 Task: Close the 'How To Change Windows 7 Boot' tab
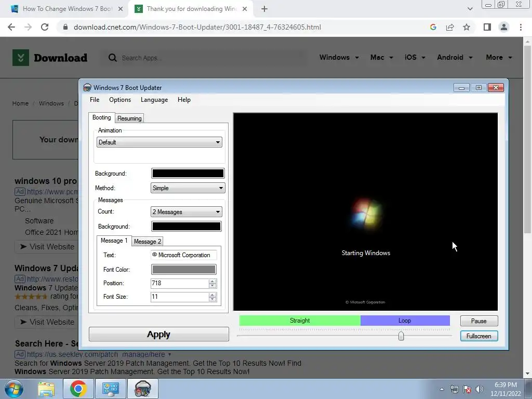click(x=121, y=9)
